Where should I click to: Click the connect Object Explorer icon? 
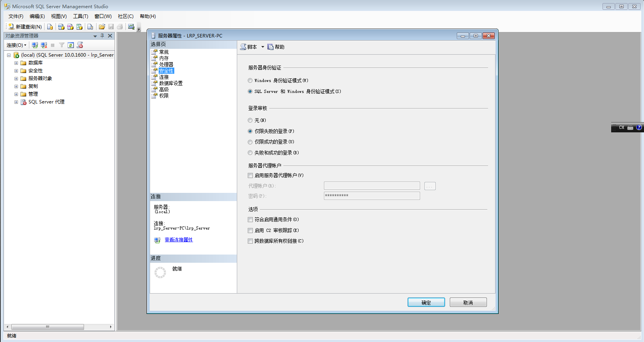point(35,45)
